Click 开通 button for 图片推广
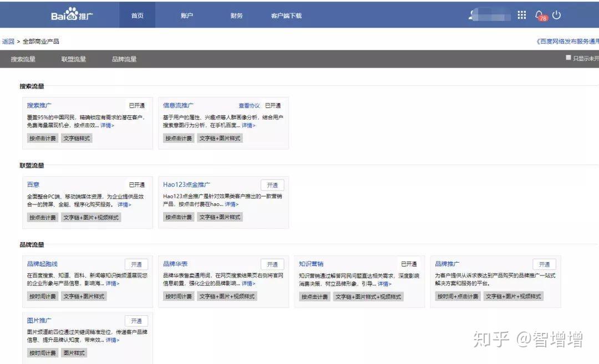599x364 pixels. (x=136, y=321)
